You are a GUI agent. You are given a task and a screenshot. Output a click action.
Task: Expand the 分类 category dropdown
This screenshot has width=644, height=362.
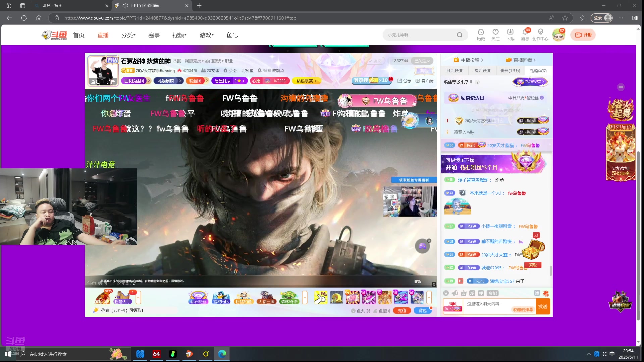[x=128, y=35]
